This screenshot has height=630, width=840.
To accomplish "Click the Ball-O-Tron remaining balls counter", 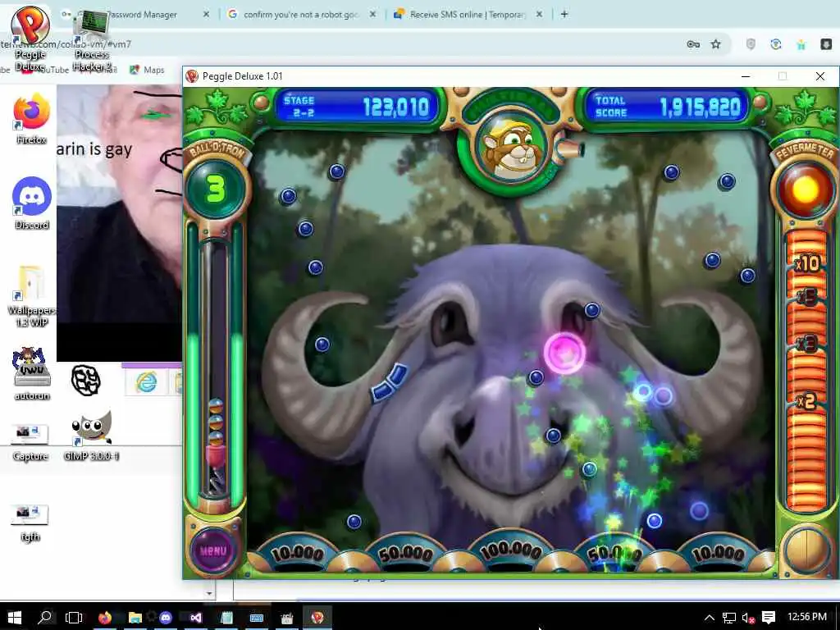I will coord(216,189).
